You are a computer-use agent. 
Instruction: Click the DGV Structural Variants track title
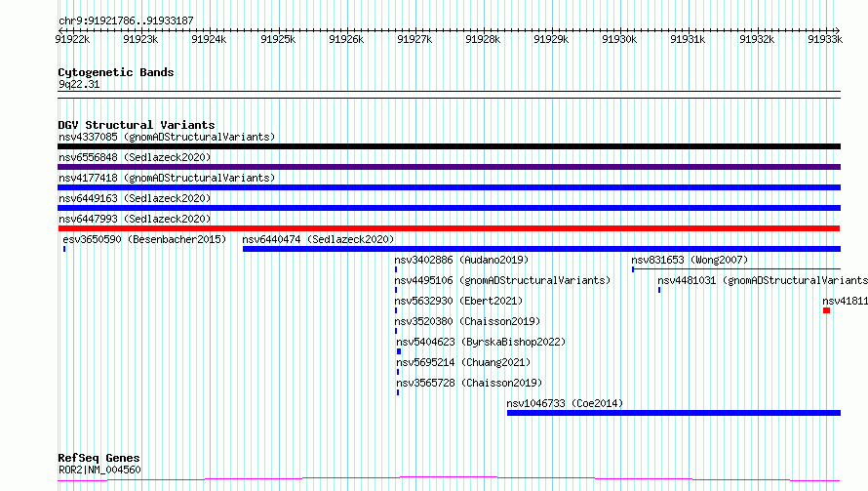click(137, 125)
